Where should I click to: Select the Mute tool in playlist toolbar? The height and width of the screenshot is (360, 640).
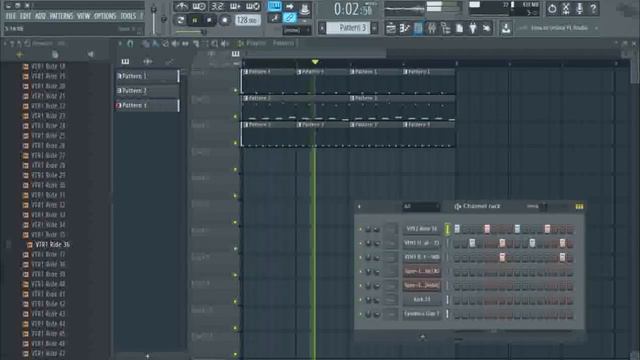pos(176,43)
